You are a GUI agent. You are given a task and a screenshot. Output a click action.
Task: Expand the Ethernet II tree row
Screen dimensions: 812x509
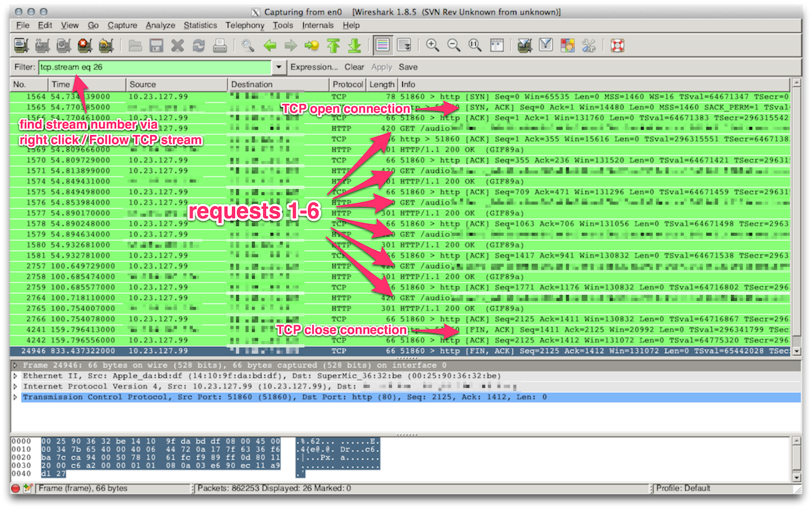(x=16, y=376)
